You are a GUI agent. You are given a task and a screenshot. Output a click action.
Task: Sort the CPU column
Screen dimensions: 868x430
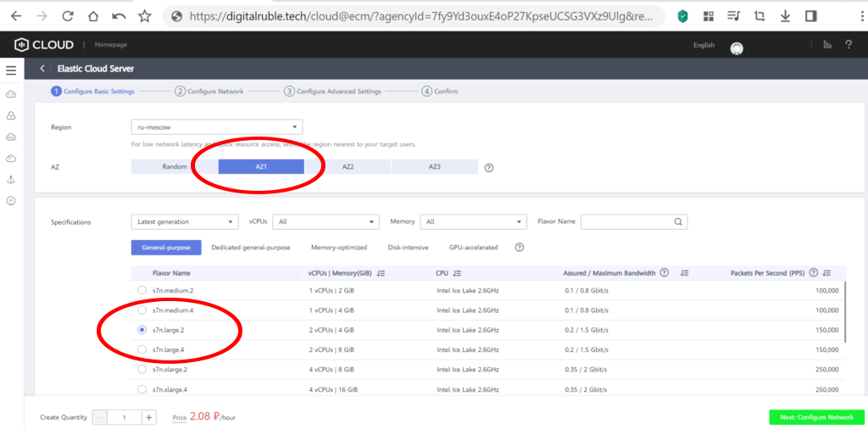click(457, 273)
